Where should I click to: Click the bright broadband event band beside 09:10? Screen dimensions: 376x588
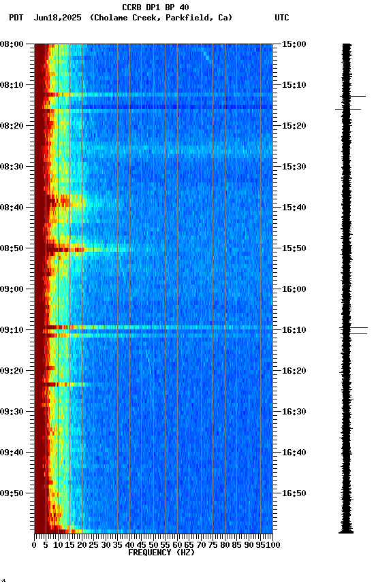point(153,328)
